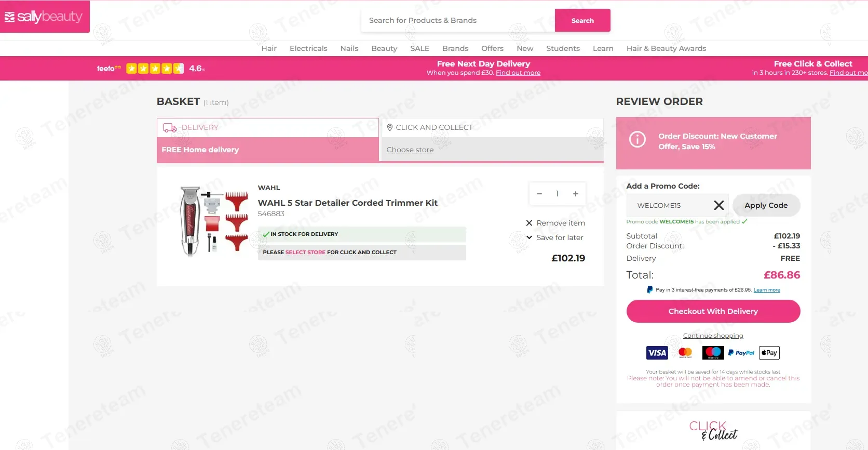
Task: Click the Apply Code button
Action: coord(766,205)
